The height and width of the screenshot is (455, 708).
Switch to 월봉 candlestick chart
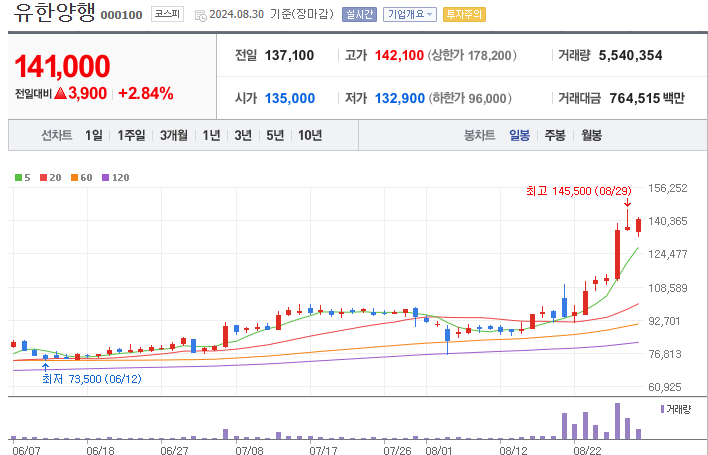click(591, 135)
